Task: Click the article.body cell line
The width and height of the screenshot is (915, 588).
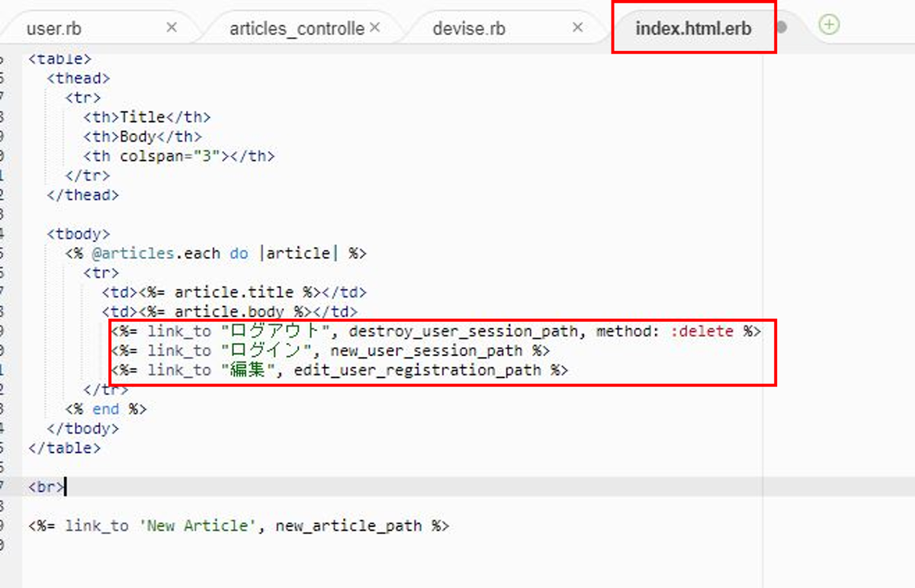Action: point(230,311)
